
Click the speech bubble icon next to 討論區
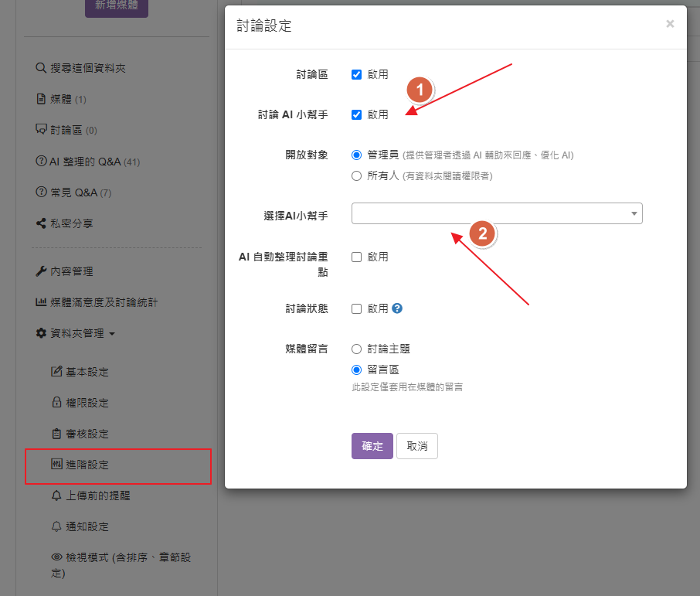(41, 130)
